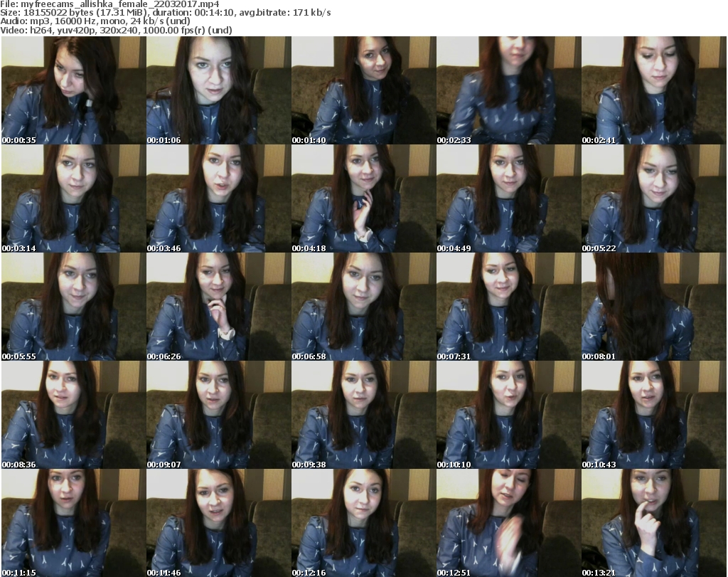Pick the frame at 00:08:01

coord(654,307)
